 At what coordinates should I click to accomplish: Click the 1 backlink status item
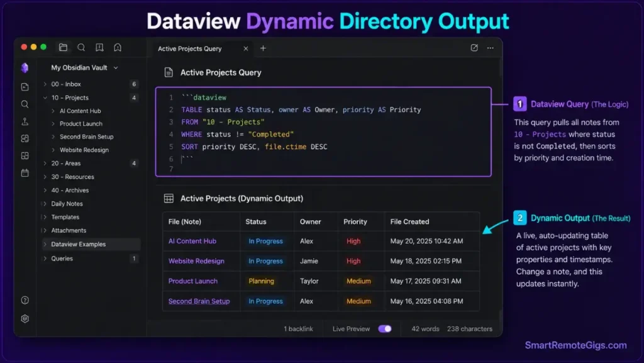(x=298, y=329)
